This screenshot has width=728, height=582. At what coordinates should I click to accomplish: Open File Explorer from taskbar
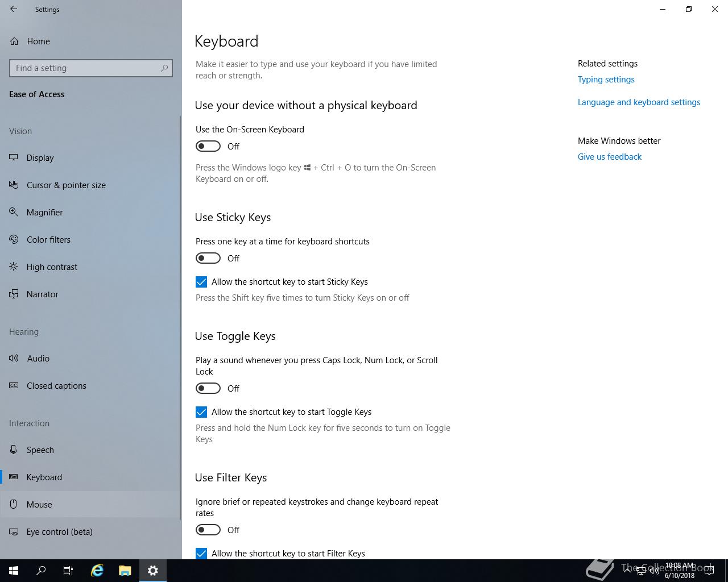125,571
